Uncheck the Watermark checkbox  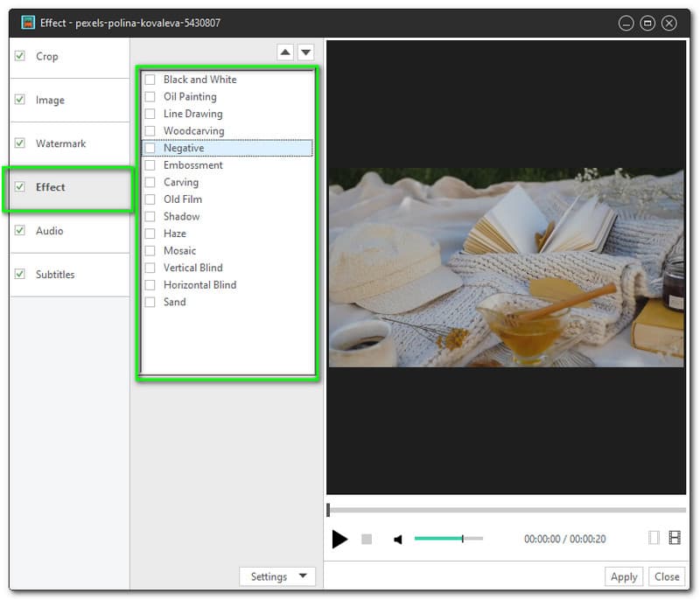point(20,143)
